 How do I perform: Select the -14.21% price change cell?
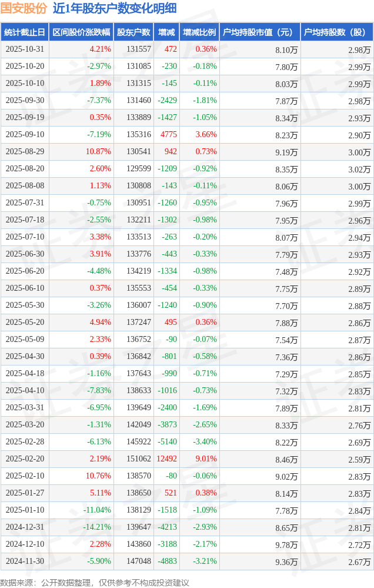tap(96, 527)
